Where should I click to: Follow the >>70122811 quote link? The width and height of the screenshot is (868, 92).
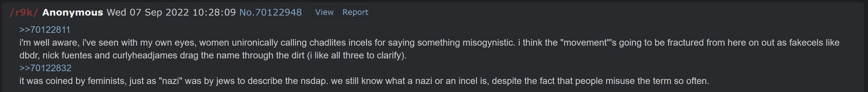coord(45,30)
